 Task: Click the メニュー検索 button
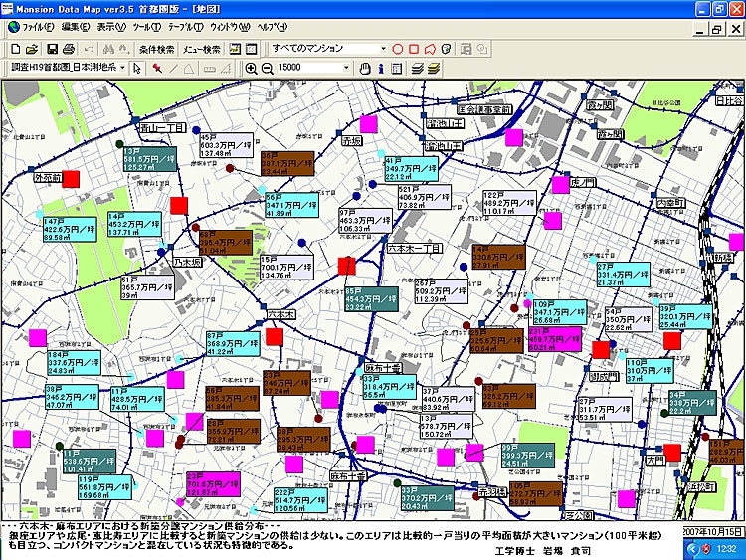[x=202, y=49]
